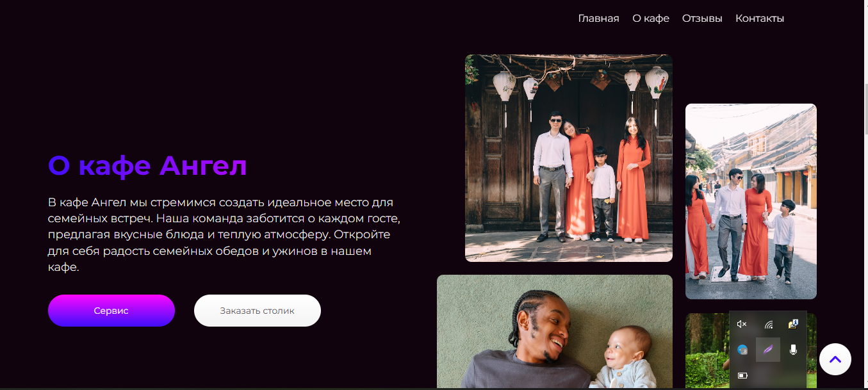Click the О кафе Ангел heading

(147, 166)
